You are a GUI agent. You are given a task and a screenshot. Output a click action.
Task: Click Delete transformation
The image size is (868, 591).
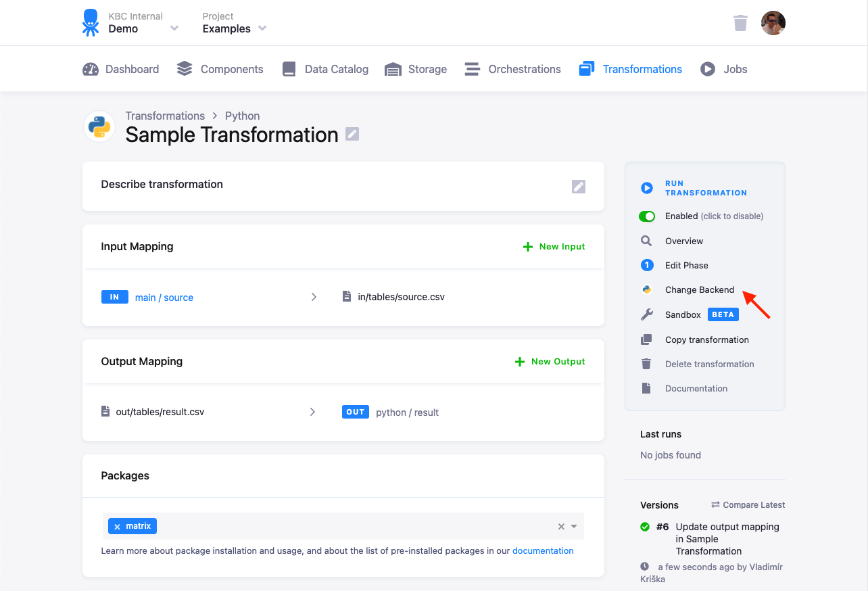pos(710,364)
